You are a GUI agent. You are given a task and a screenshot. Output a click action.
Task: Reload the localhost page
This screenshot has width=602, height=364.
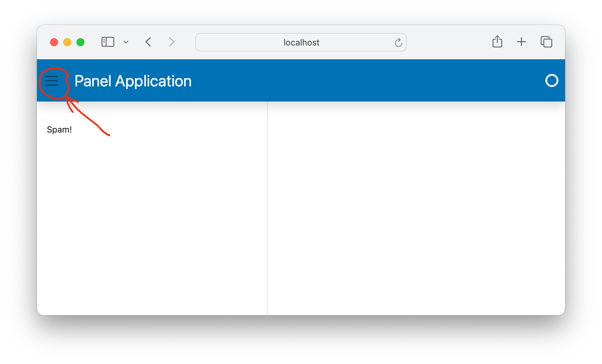point(398,43)
